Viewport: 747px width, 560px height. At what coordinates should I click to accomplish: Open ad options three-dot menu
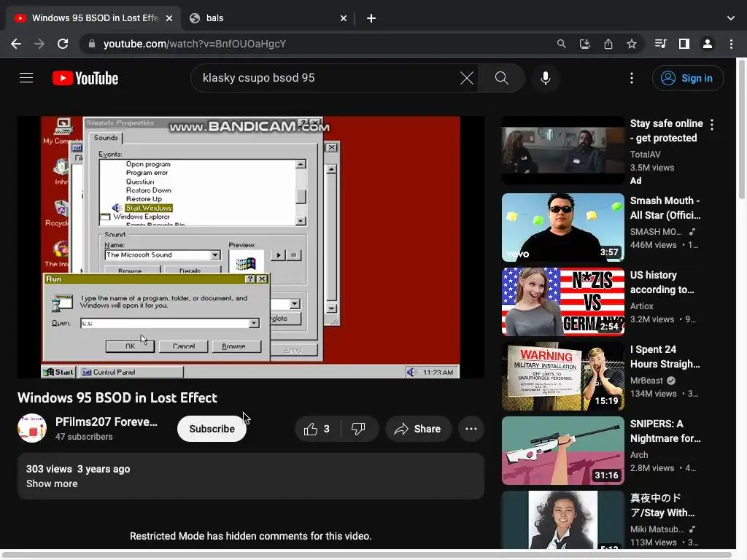tap(712, 125)
